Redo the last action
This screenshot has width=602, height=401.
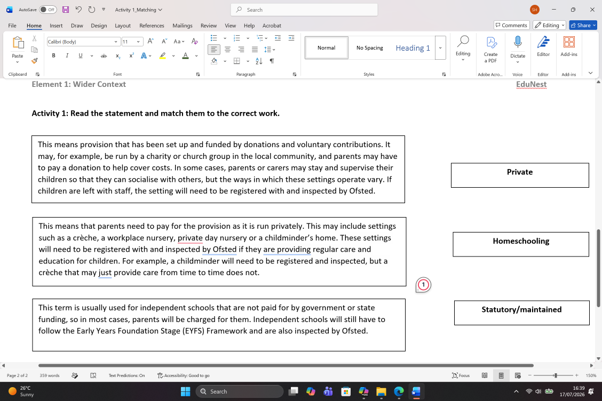[91, 10]
